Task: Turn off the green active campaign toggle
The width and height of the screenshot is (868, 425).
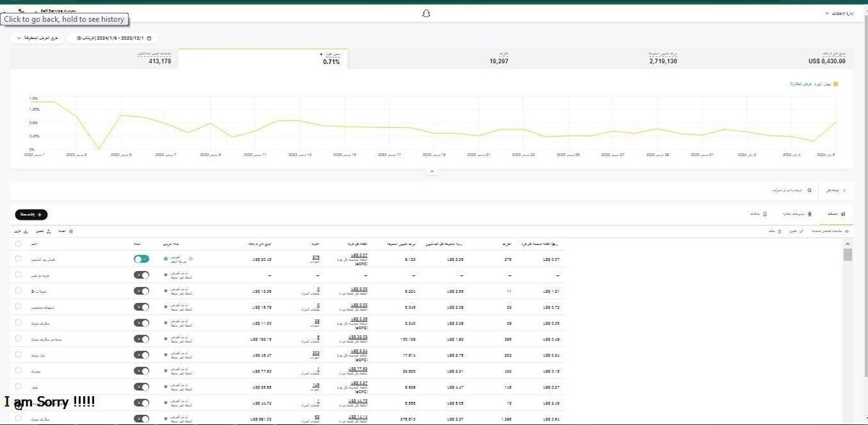Action: pos(141,259)
